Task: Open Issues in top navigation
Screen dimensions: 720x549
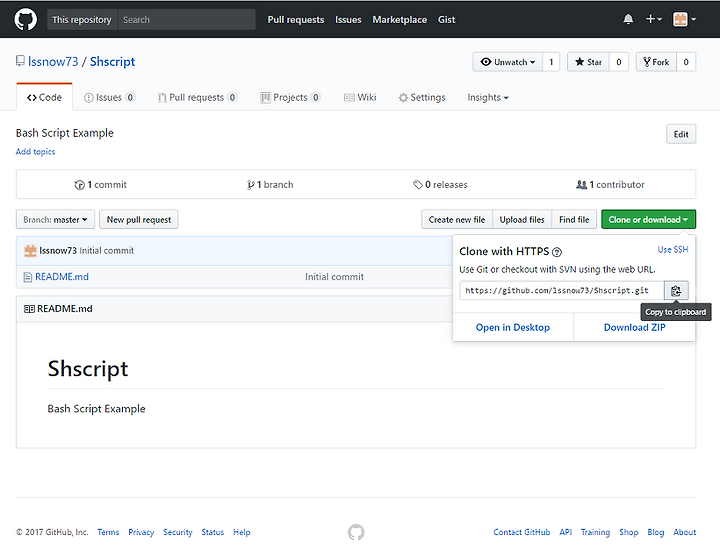Action: [x=348, y=20]
